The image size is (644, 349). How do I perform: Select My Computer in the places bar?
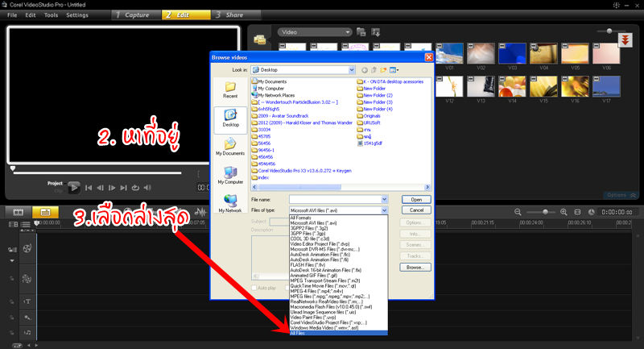[x=230, y=175]
